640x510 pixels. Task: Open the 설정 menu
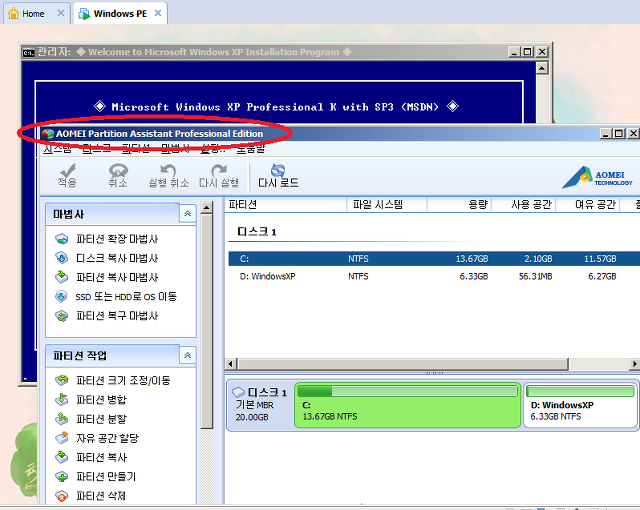pyautogui.click(x=213, y=149)
